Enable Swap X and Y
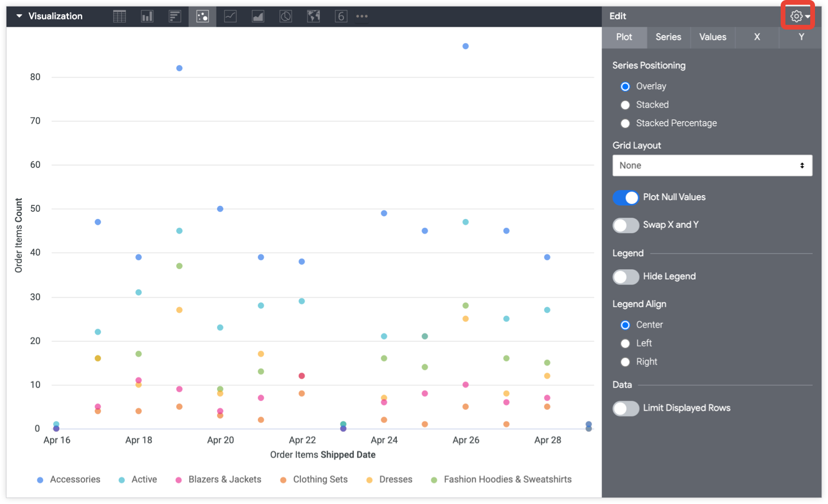 click(x=626, y=225)
